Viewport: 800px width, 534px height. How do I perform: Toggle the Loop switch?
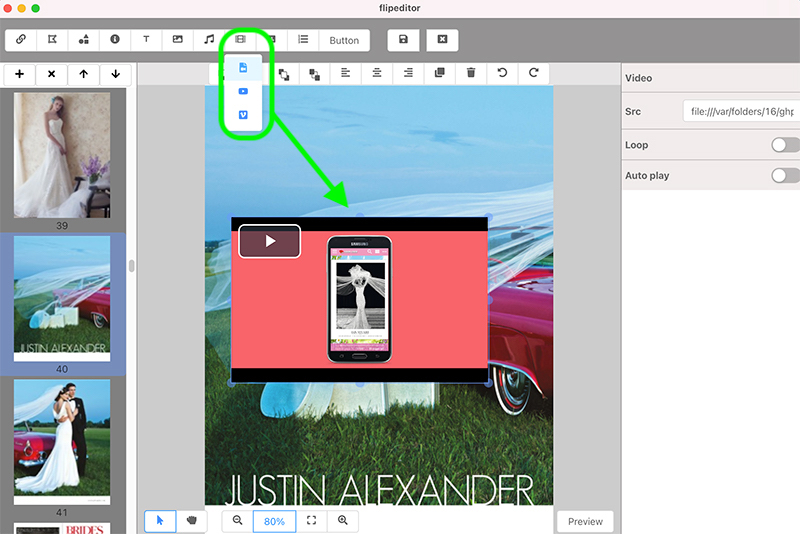[x=785, y=145]
